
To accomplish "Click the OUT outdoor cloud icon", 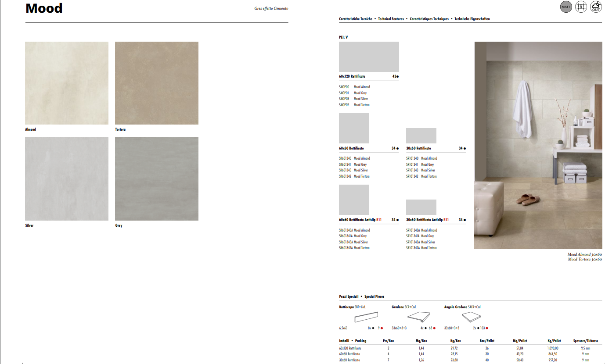I will click(596, 7).
